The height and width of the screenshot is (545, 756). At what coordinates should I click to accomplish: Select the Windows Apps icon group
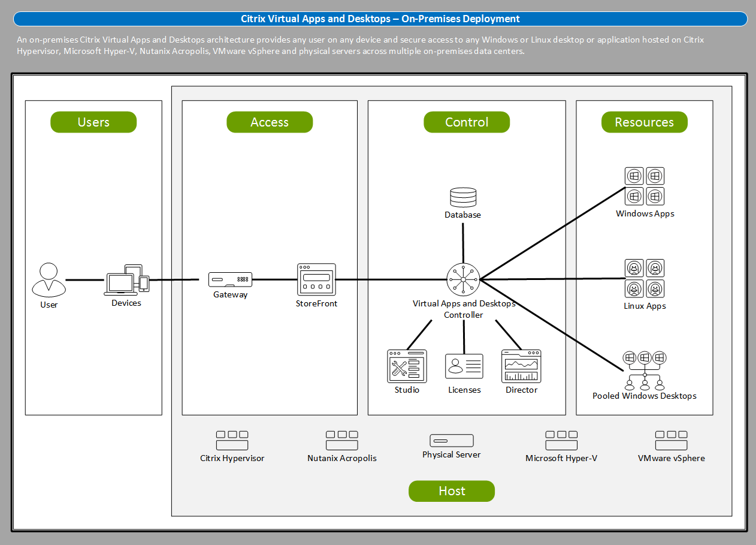point(645,186)
